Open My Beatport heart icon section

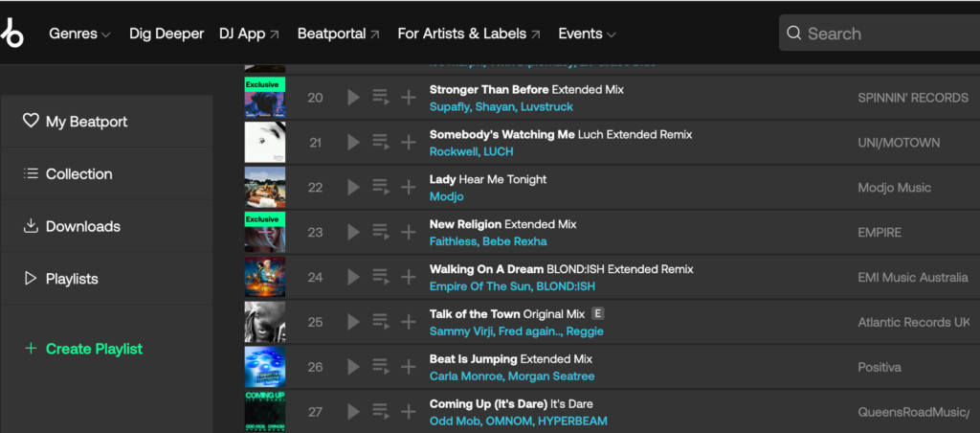[31, 122]
